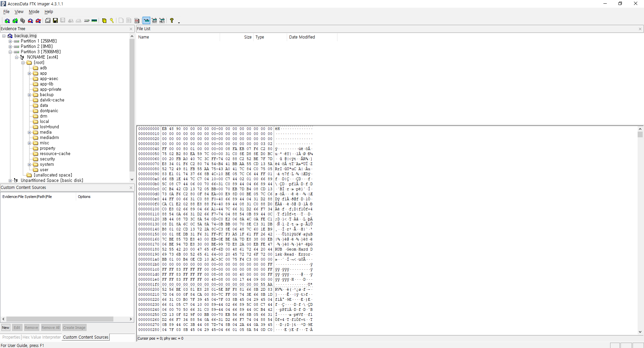This screenshot has width=644, height=348.
Task: Click the New button
Action: tap(6, 328)
